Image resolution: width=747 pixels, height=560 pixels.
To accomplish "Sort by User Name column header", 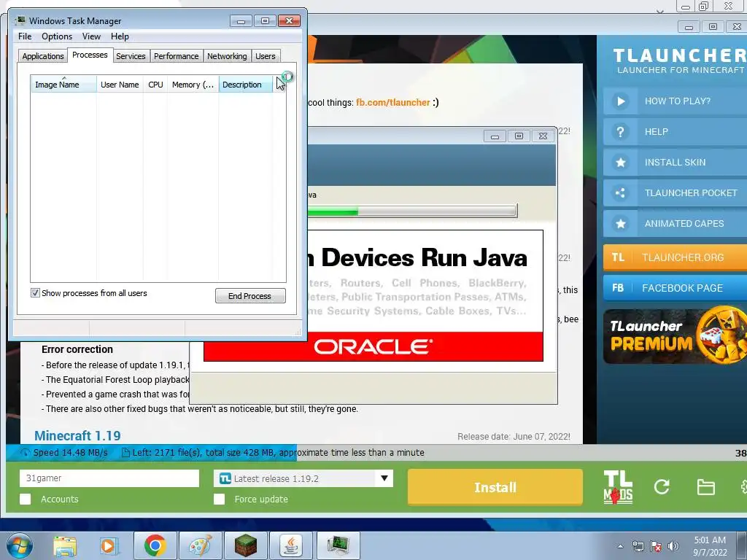I will [x=120, y=85].
